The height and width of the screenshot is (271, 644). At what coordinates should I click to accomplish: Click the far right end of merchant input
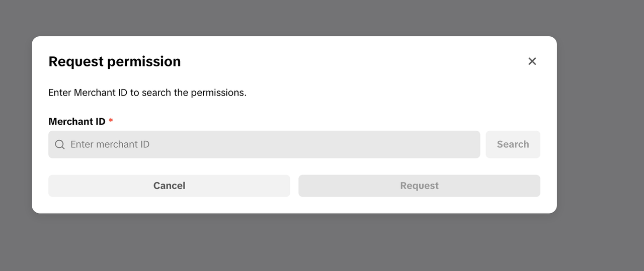click(x=470, y=145)
